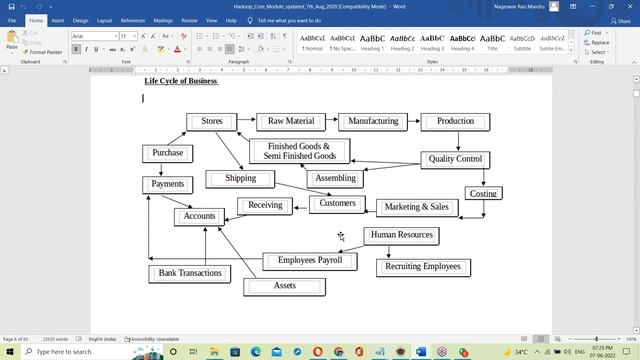Increase font size with Grow Font icon
This screenshot has height=360, width=640.
(x=143, y=36)
